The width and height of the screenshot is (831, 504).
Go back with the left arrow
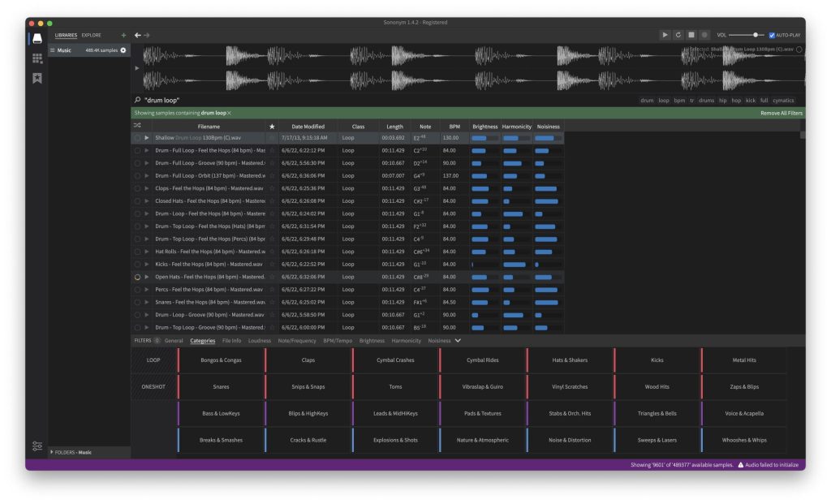(x=138, y=35)
